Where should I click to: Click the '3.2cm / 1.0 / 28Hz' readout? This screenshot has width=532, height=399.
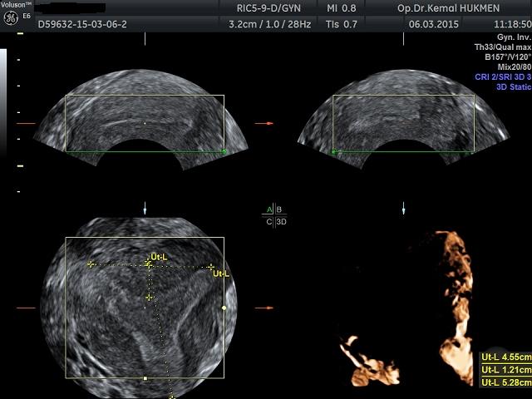(x=269, y=24)
